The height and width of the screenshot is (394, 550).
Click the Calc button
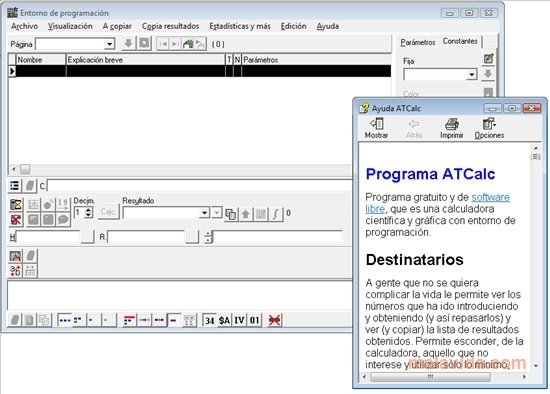(x=108, y=212)
